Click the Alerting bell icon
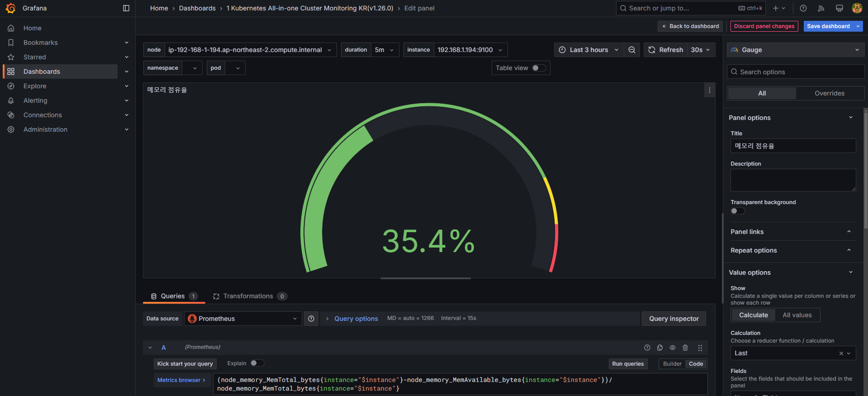The image size is (868, 396). coord(11,100)
